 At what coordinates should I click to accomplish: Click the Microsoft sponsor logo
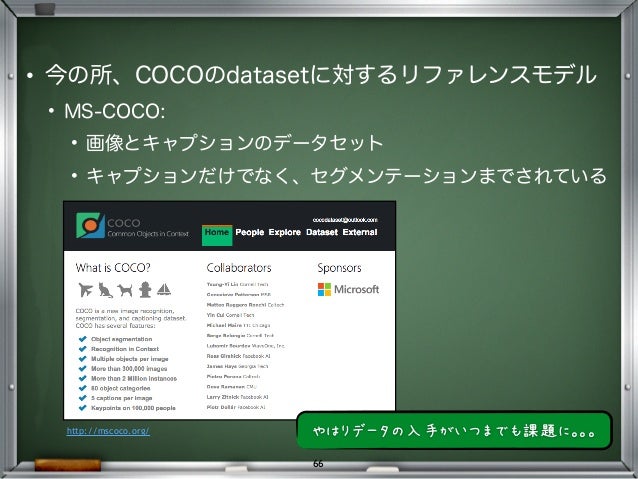click(348, 289)
